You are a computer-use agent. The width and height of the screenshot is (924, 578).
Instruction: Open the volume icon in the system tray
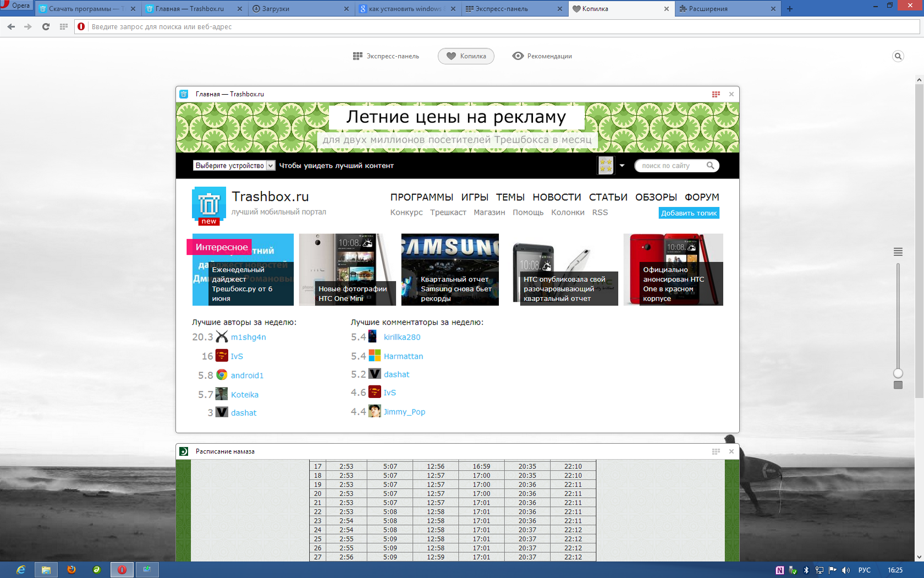pos(846,570)
